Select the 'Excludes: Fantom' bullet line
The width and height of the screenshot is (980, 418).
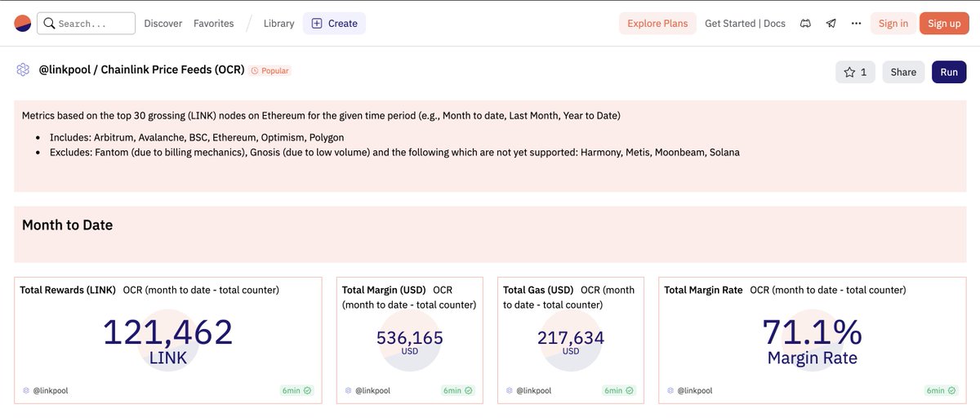pos(394,152)
